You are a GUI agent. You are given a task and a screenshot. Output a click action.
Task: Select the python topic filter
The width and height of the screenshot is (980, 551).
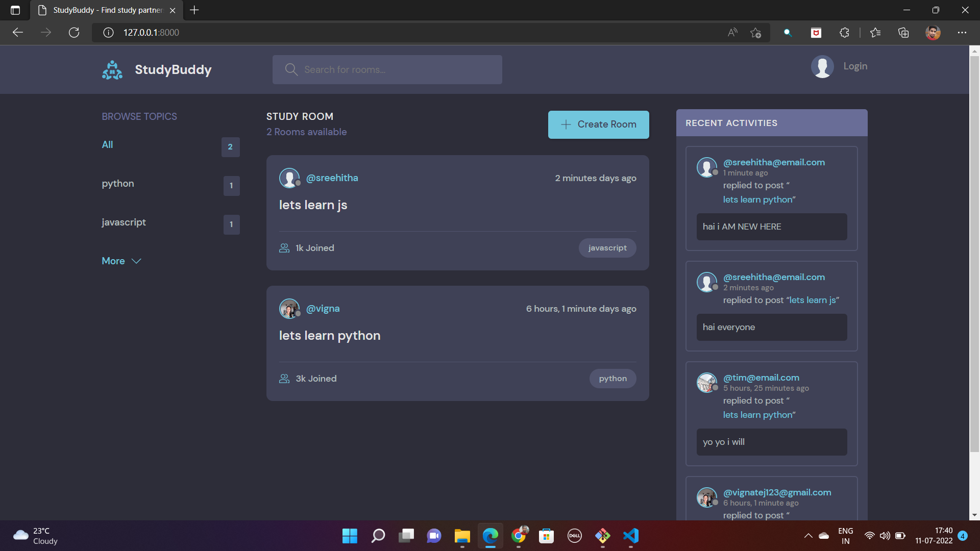tap(118, 184)
